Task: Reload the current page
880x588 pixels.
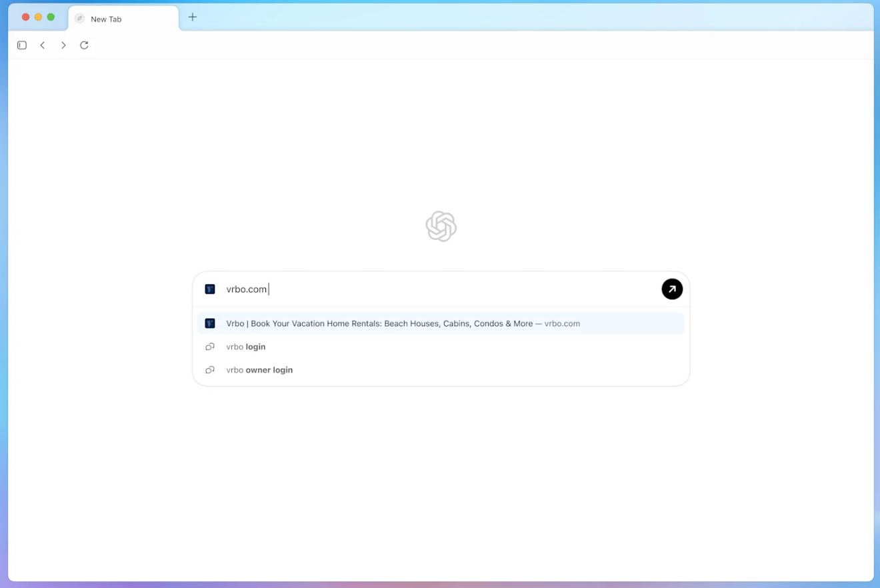Action: tap(84, 45)
